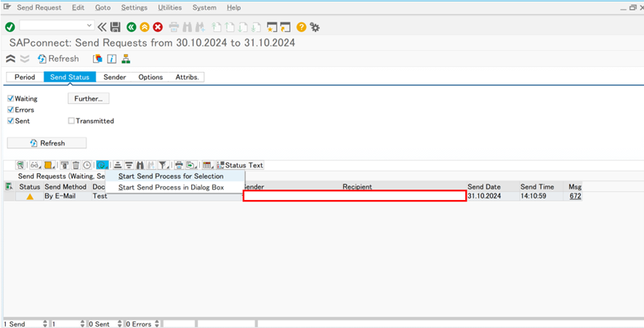This screenshot has width=644, height=328.
Task: Collapse the command field with double-left chevron
Action: (102, 27)
